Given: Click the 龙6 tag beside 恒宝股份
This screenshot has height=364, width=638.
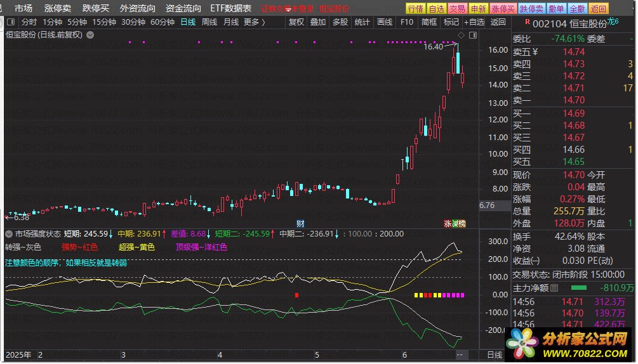Looking at the screenshot, I should [613, 22].
